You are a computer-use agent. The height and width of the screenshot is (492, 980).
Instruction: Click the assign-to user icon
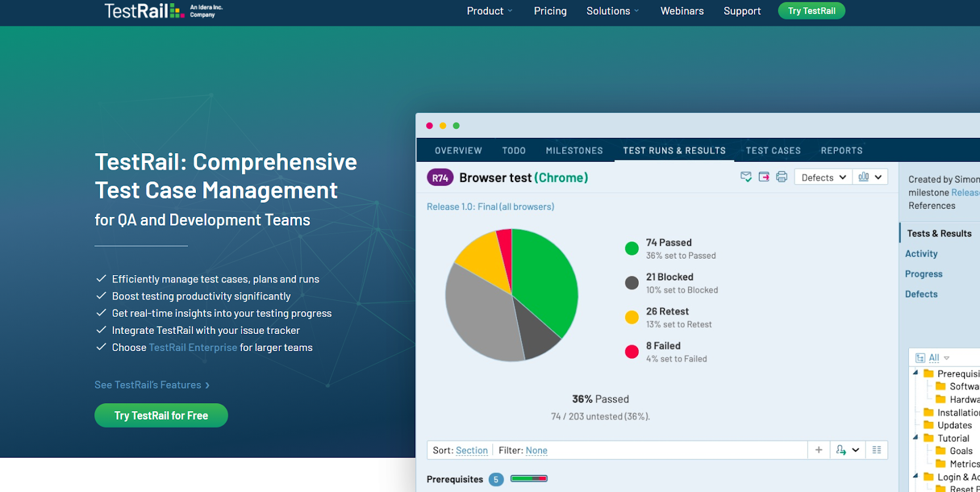tap(841, 450)
